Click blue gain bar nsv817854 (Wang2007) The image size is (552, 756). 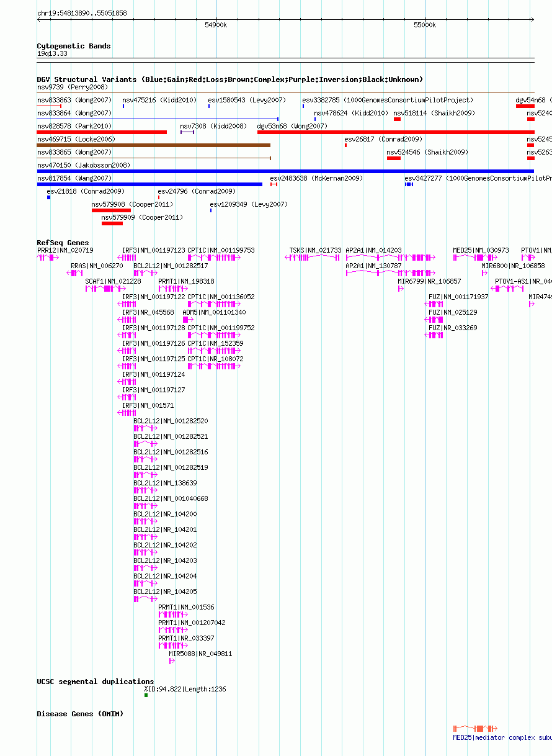pos(149,184)
